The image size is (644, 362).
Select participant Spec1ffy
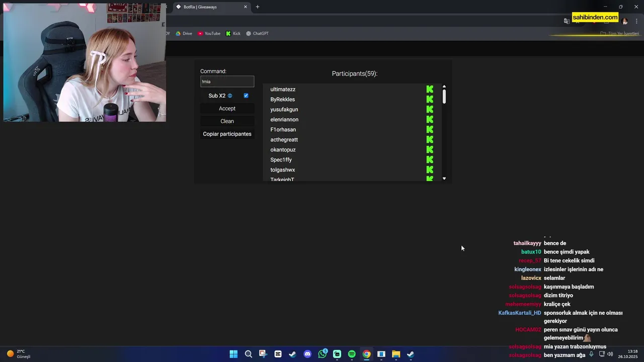coord(281,160)
